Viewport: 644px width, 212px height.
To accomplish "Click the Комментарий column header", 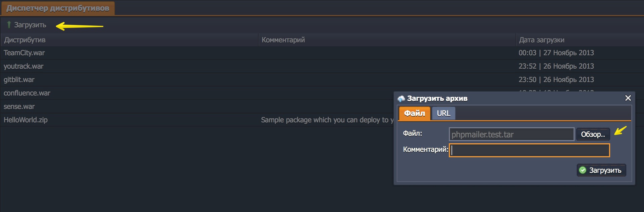I will coord(283,40).
